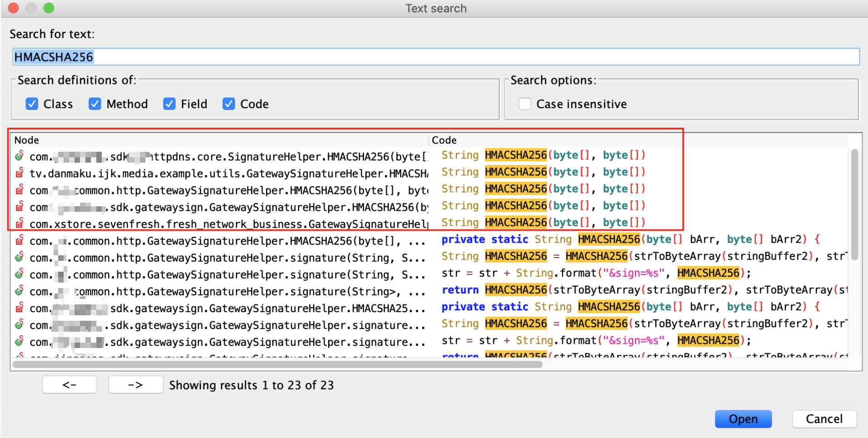868x438 pixels.
Task: Enable the Class checkbox
Action: pyautogui.click(x=32, y=104)
